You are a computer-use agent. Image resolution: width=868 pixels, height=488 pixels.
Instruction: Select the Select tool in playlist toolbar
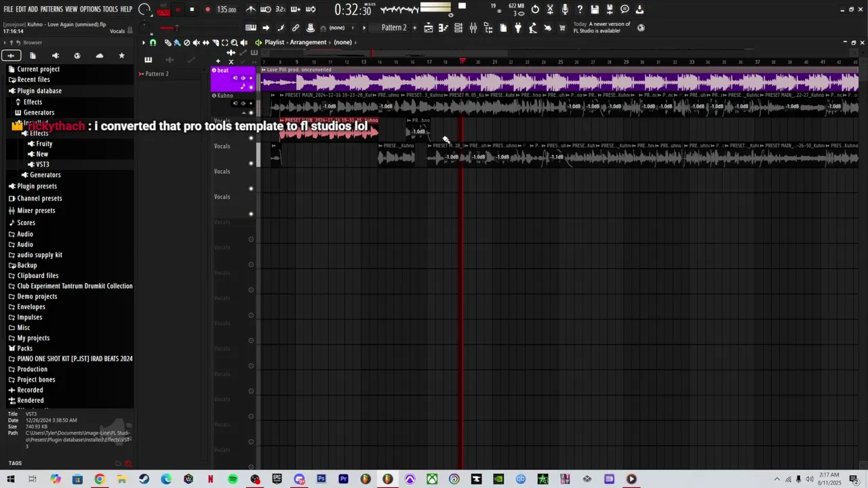pos(224,42)
